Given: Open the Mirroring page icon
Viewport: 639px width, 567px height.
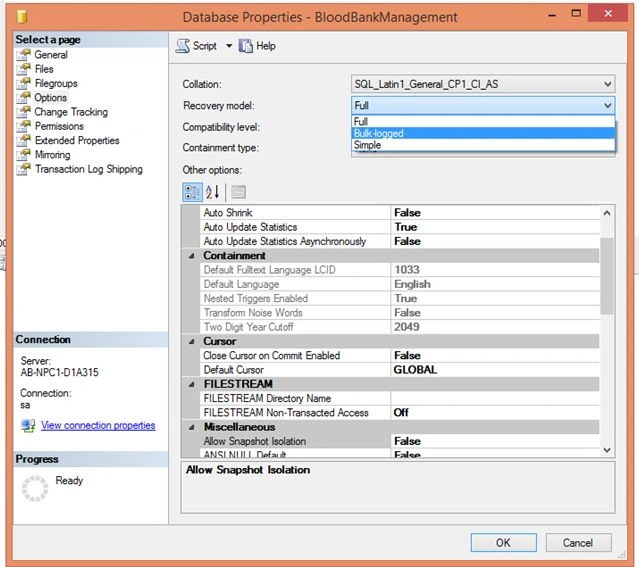Looking at the screenshot, I should (x=24, y=154).
